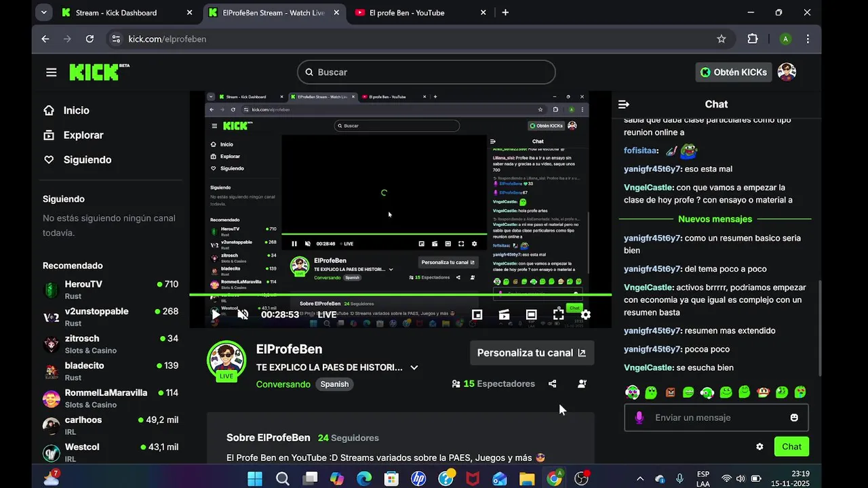This screenshot has width=868, height=488.
Task: Play the stream video
Action: pos(216,314)
